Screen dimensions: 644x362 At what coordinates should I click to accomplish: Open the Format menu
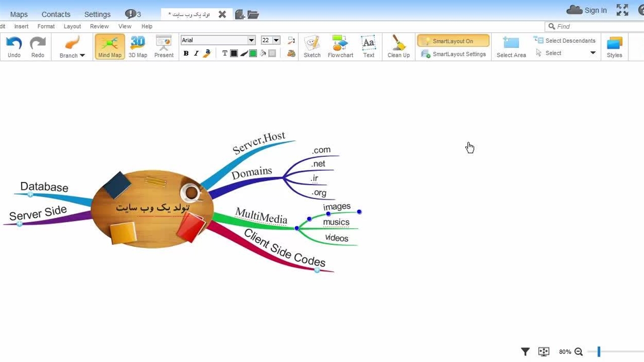click(46, 26)
